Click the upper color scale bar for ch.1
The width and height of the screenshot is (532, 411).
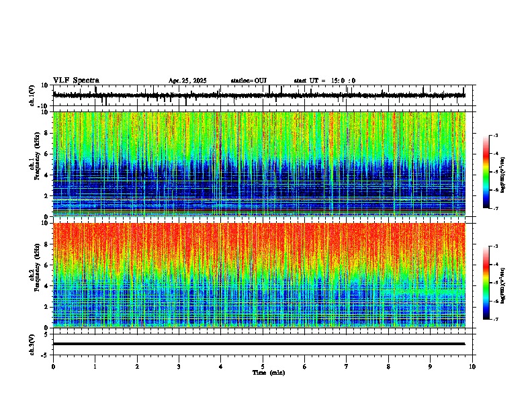coord(486,172)
